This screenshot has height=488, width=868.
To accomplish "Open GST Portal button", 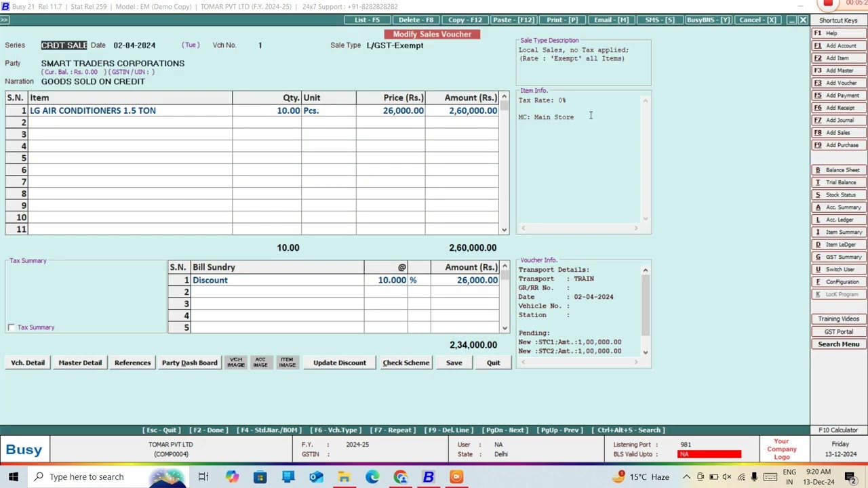I will click(x=838, y=331).
